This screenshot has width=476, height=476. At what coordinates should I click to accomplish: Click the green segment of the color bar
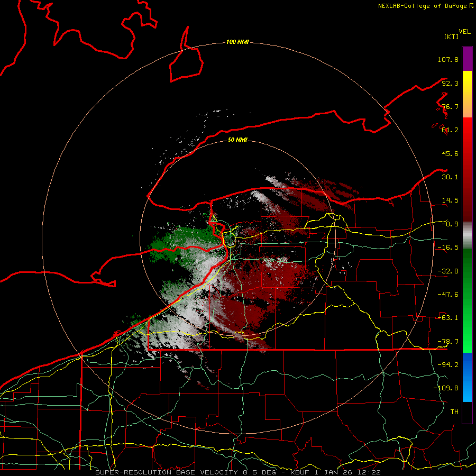(x=467, y=300)
